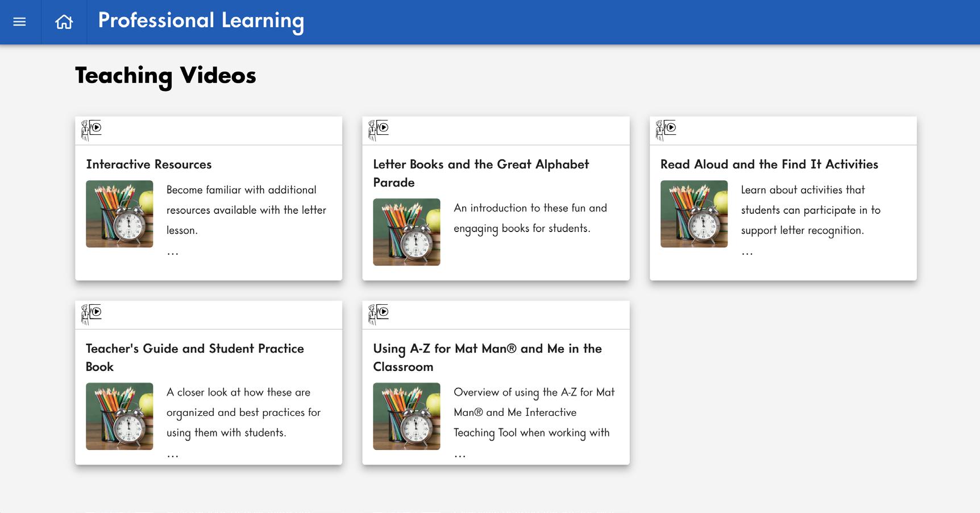Go to the home page icon

point(64,22)
